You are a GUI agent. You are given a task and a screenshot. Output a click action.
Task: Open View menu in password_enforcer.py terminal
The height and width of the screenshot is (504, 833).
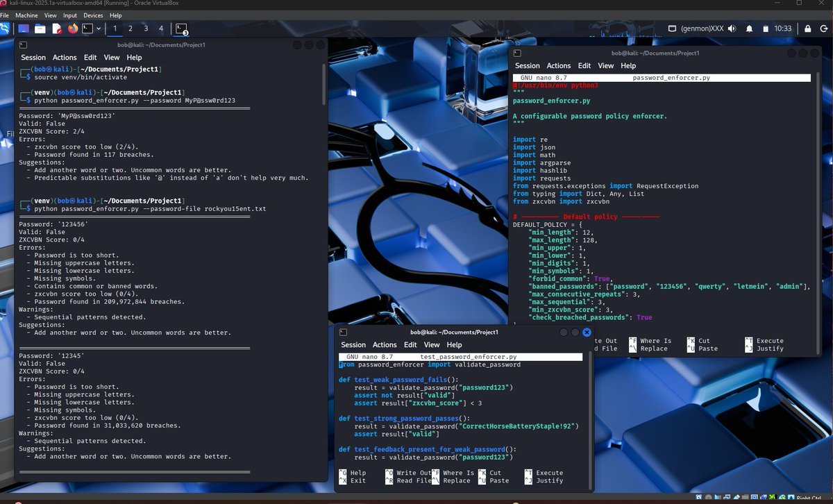(x=606, y=66)
